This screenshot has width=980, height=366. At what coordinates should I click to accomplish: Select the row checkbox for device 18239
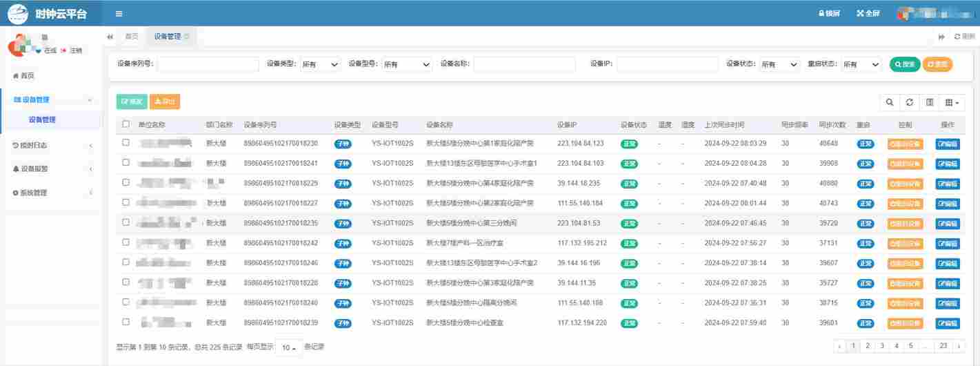click(126, 322)
